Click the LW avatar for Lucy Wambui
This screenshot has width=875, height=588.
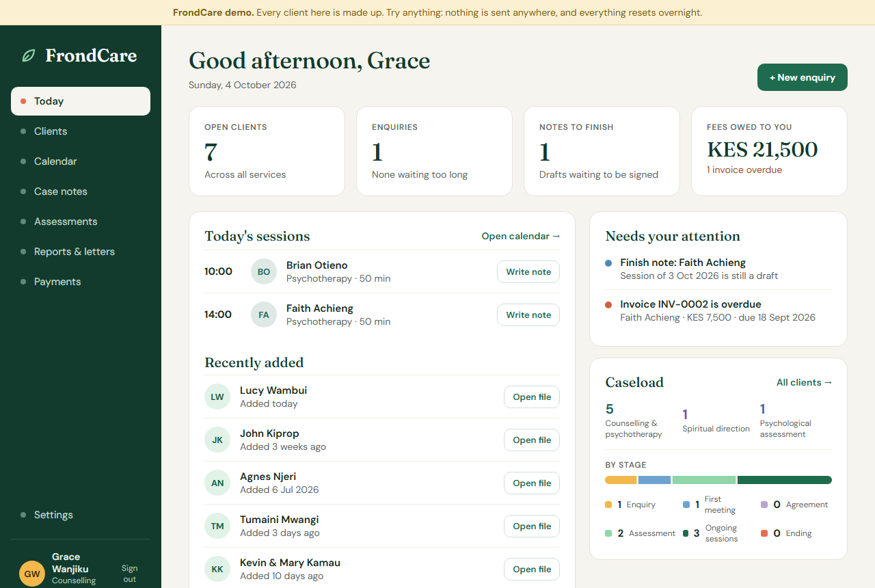(217, 397)
